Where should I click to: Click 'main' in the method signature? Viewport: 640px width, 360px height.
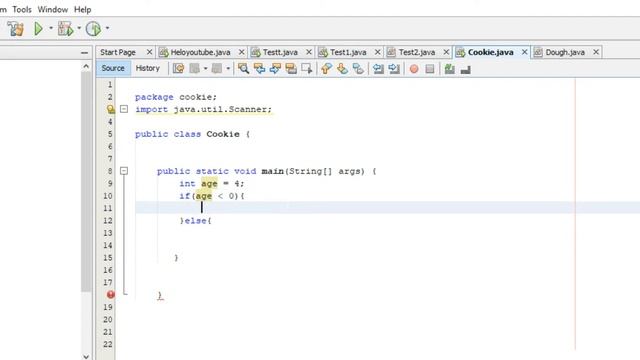coord(273,171)
